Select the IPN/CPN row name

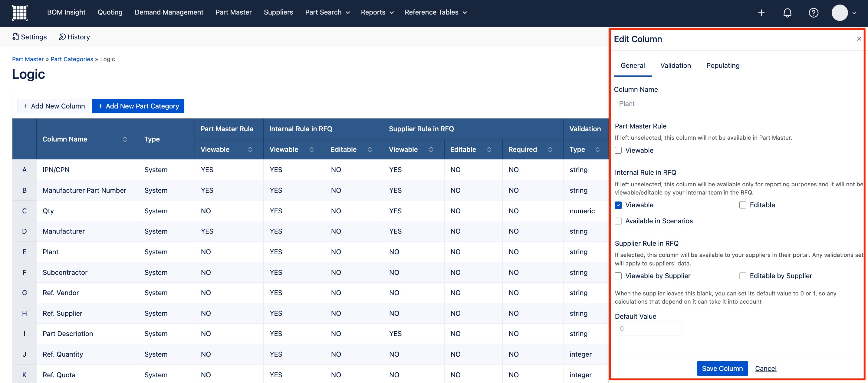pos(56,170)
